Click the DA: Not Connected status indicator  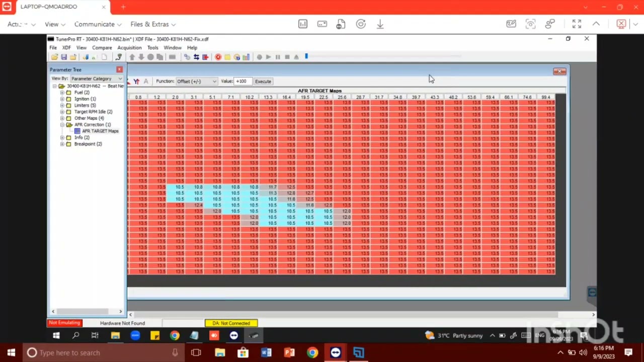(231, 323)
